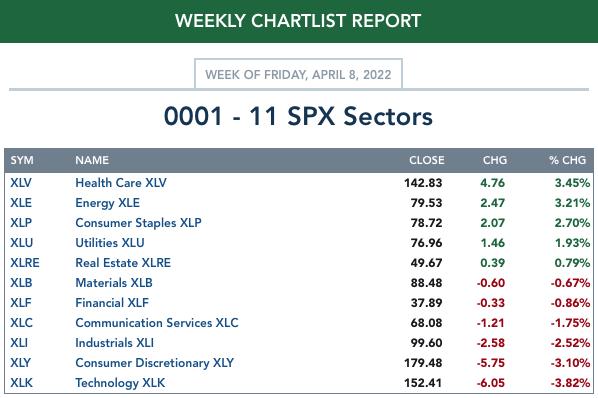Screen dimensions: 598x398
Task: Open Communication Services XLC chart
Action: point(157,323)
